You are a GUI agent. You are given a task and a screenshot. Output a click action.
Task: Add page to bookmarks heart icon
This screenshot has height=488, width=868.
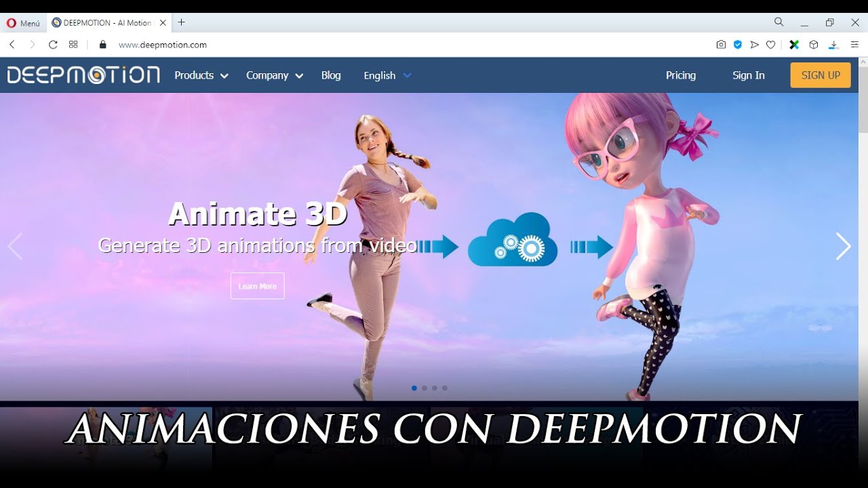tap(771, 45)
